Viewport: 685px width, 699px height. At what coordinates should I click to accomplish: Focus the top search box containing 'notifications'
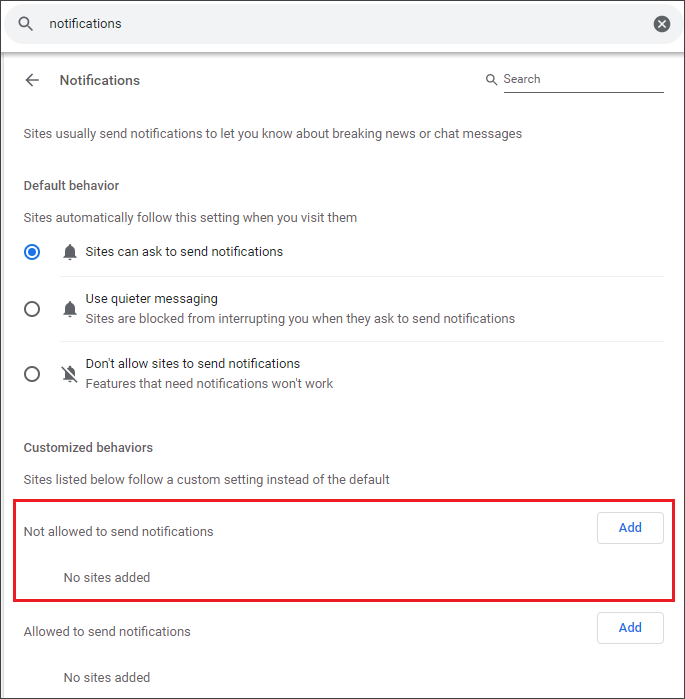[343, 24]
